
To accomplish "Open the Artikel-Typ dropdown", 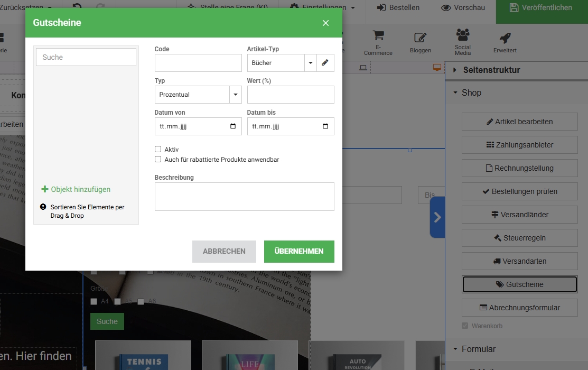I will [310, 63].
